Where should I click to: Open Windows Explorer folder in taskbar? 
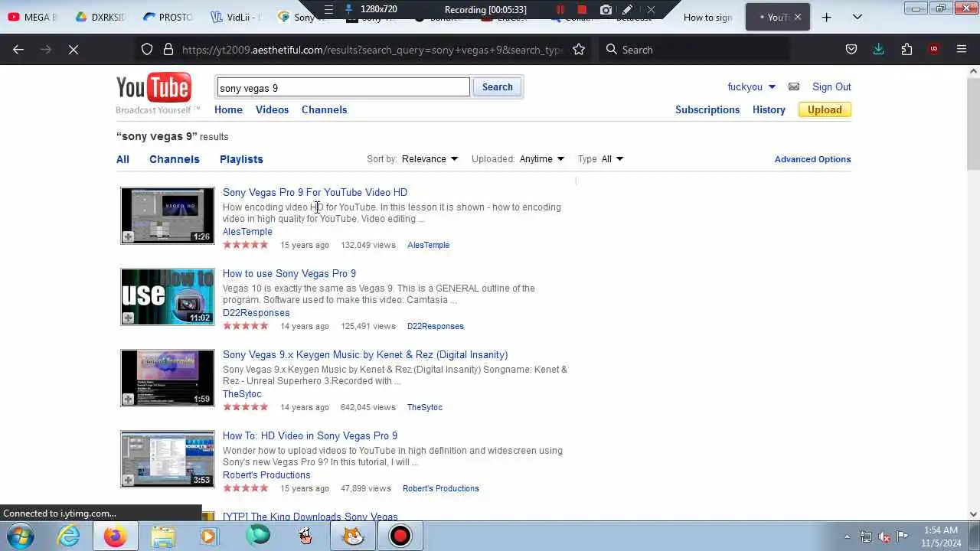[x=162, y=536]
